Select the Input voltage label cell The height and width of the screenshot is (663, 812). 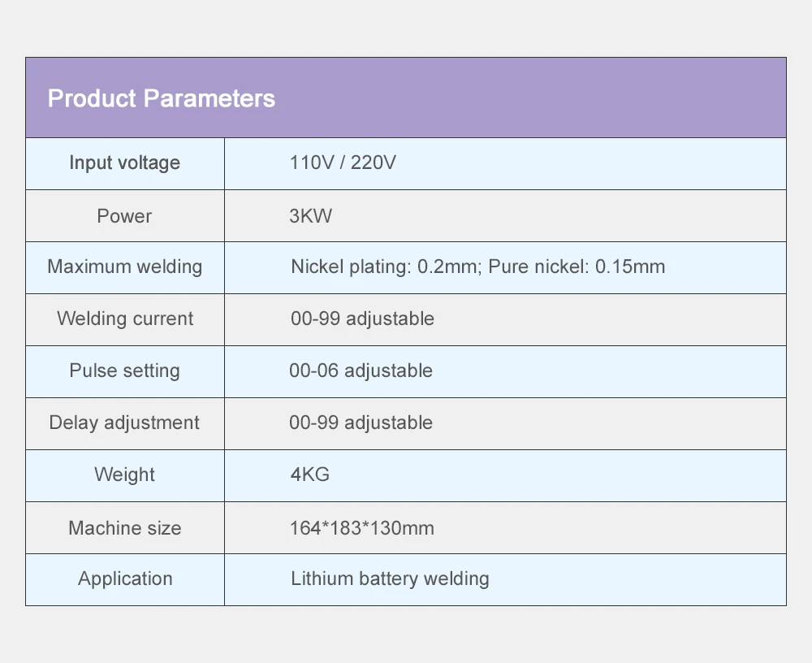[124, 162]
